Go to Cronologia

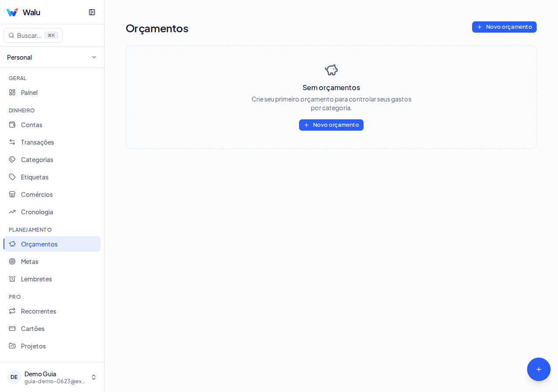pyautogui.click(x=52, y=212)
